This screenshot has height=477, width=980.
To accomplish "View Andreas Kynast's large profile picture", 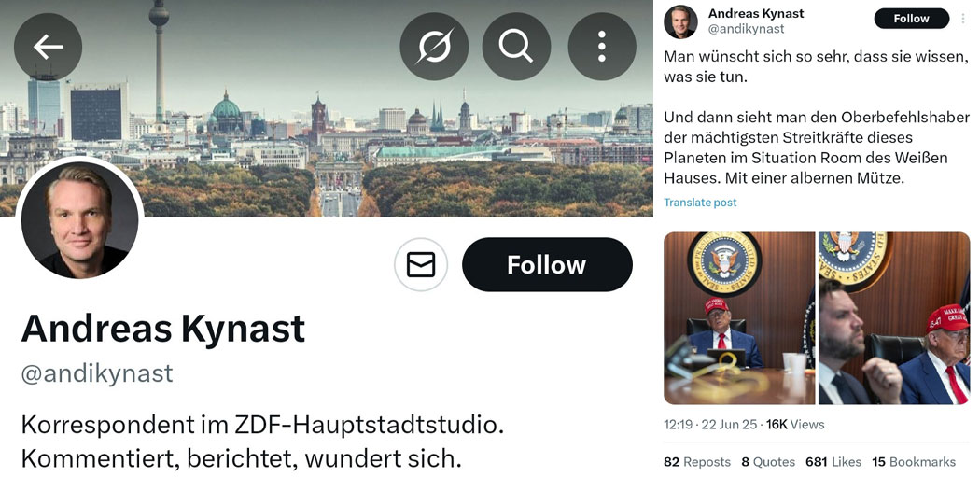I will tap(79, 218).
